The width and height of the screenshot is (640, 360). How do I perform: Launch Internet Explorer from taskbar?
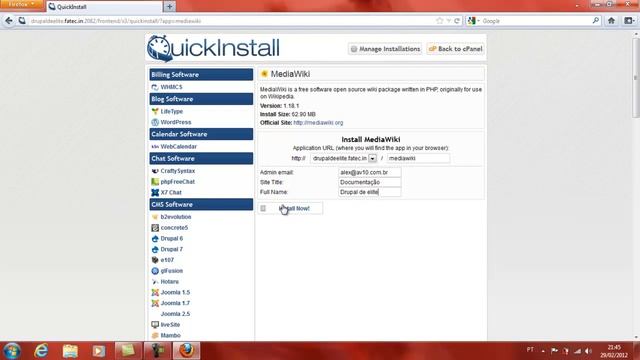point(41,351)
